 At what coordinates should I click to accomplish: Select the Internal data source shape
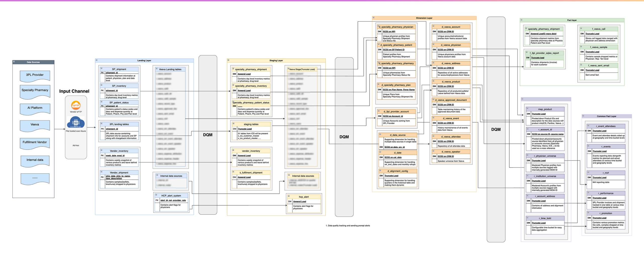click(x=35, y=161)
